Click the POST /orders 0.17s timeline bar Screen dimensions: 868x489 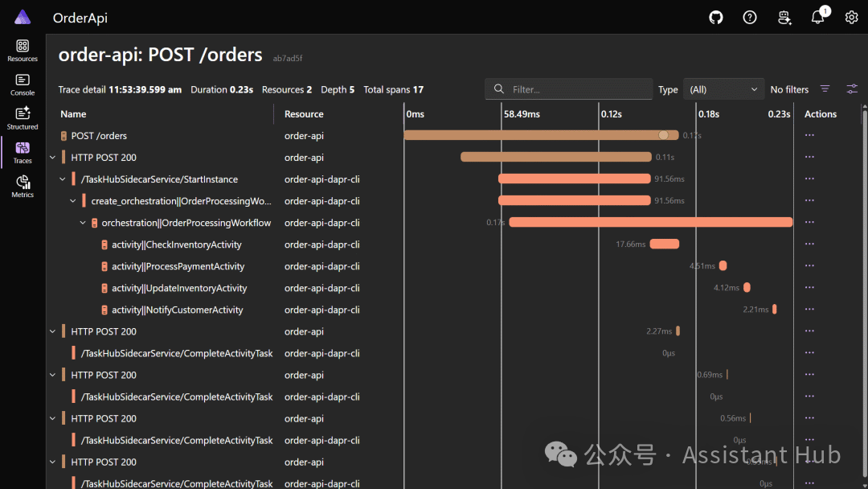pos(541,135)
